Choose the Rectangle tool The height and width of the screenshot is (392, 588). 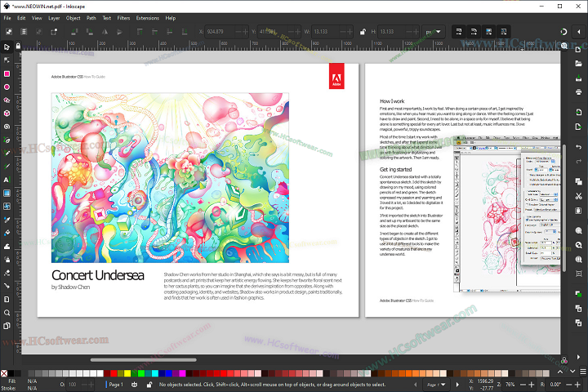point(7,73)
